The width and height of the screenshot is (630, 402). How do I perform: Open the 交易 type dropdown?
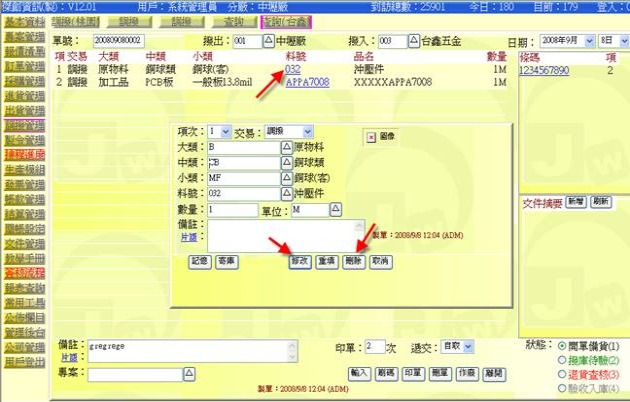[x=306, y=132]
